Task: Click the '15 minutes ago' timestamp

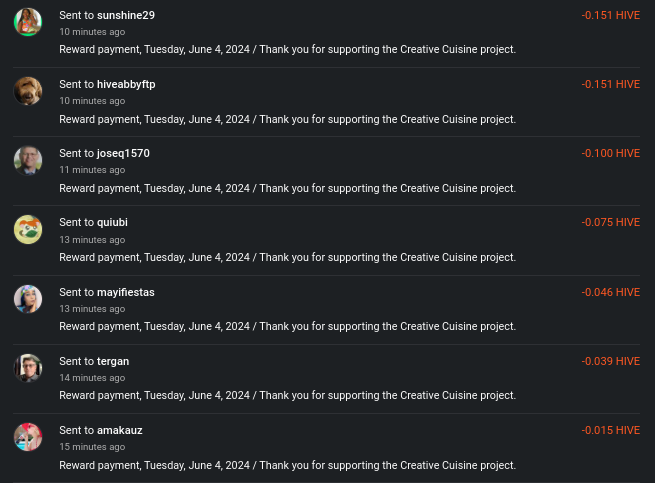Action: pyautogui.click(x=92, y=447)
